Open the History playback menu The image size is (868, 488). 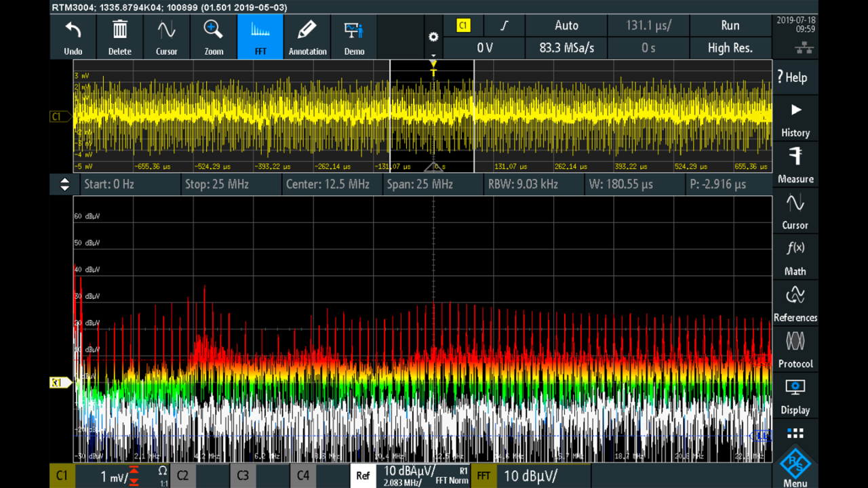(795, 119)
